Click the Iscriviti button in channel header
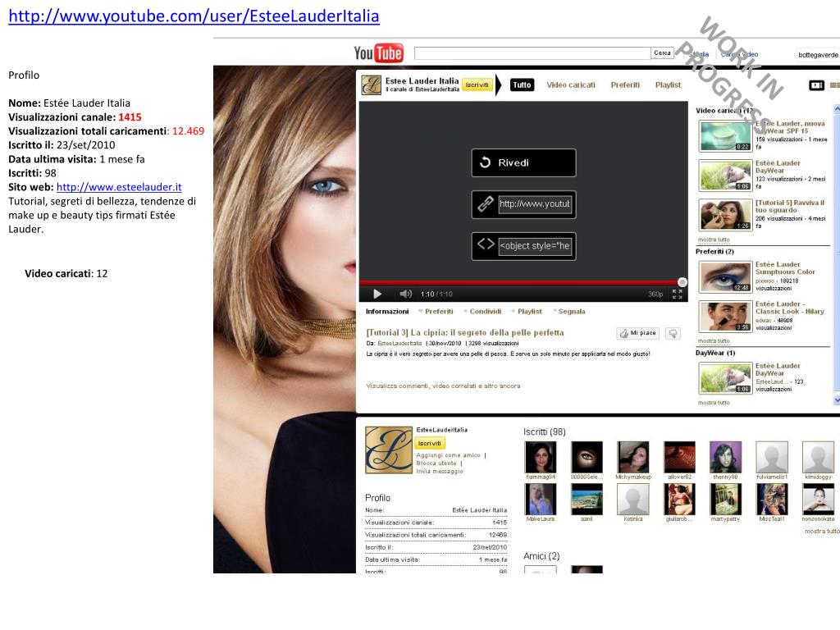Image resolution: width=840 pixels, height=630 pixels. coord(477,84)
